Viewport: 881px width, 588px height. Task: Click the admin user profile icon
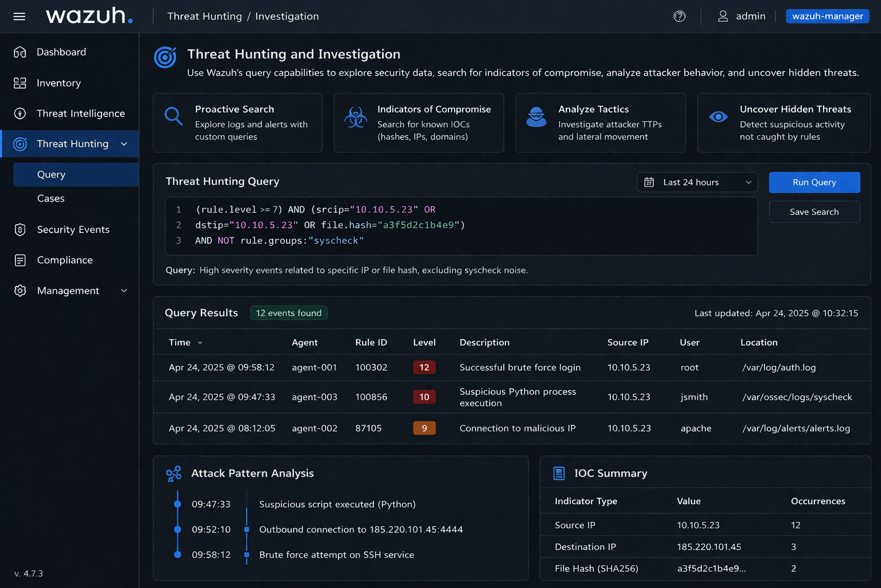pyautogui.click(x=723, y=16)
